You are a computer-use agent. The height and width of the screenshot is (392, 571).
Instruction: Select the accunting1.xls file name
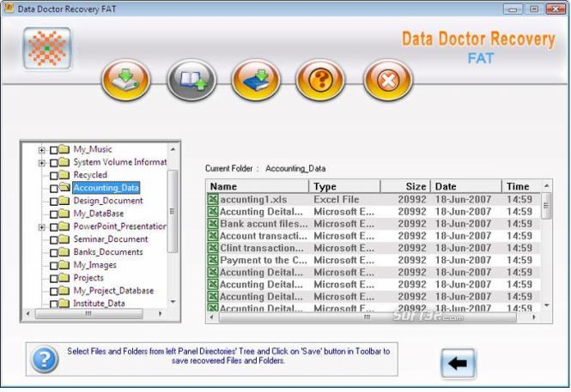coord(253,199)
